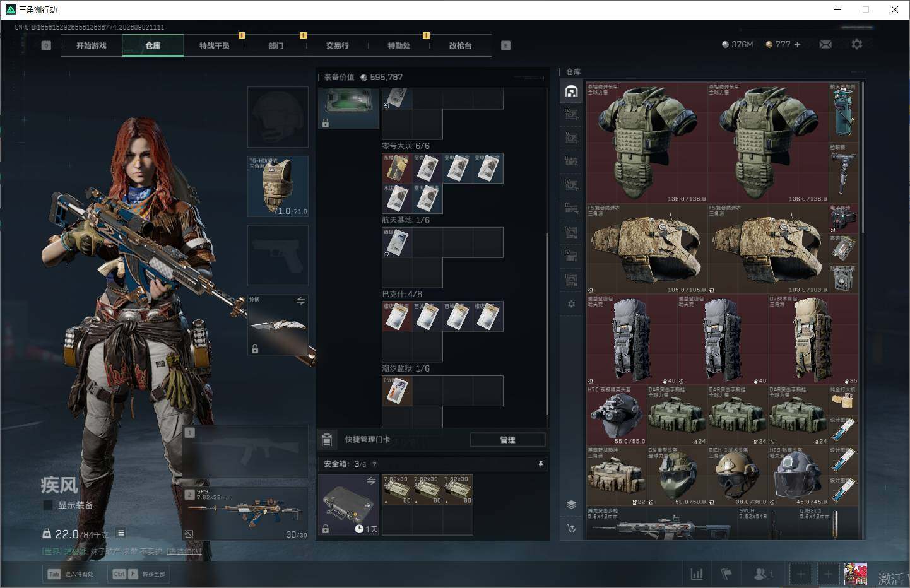Click the plus button beside 777 currency
The width and height of the screenshot is (910, 588).
pyautogui.click(x=797, y=44)
